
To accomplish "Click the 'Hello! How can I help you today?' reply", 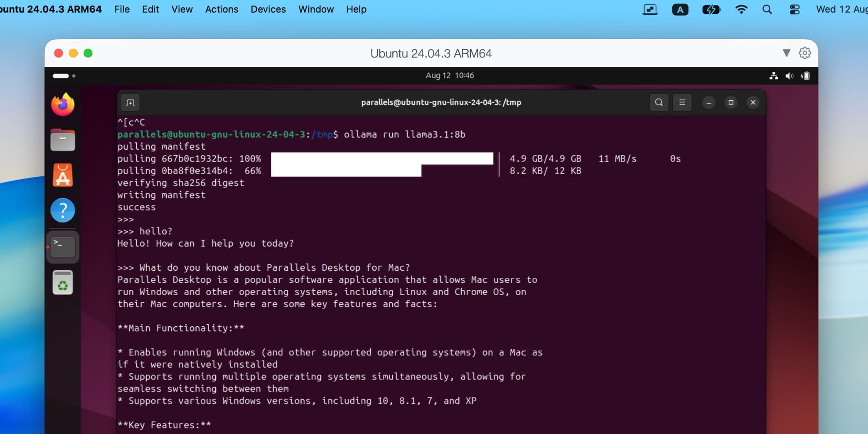I will coord(205,243).
